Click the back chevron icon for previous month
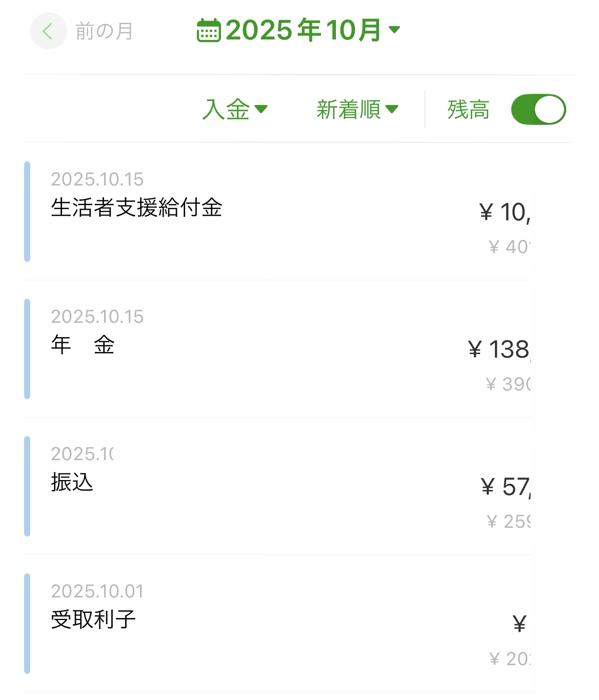This screenshot has height=700, width=599. point(48,31)
